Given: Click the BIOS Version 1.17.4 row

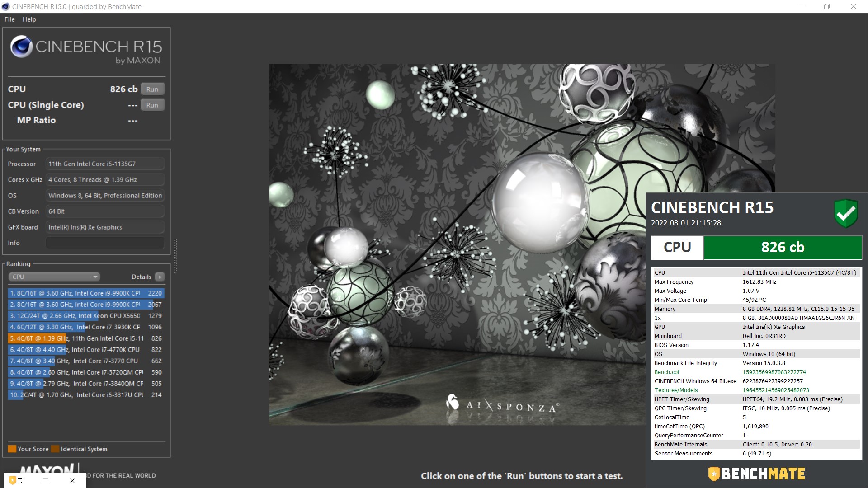Looking at the screenshot, I should point(756,345).
